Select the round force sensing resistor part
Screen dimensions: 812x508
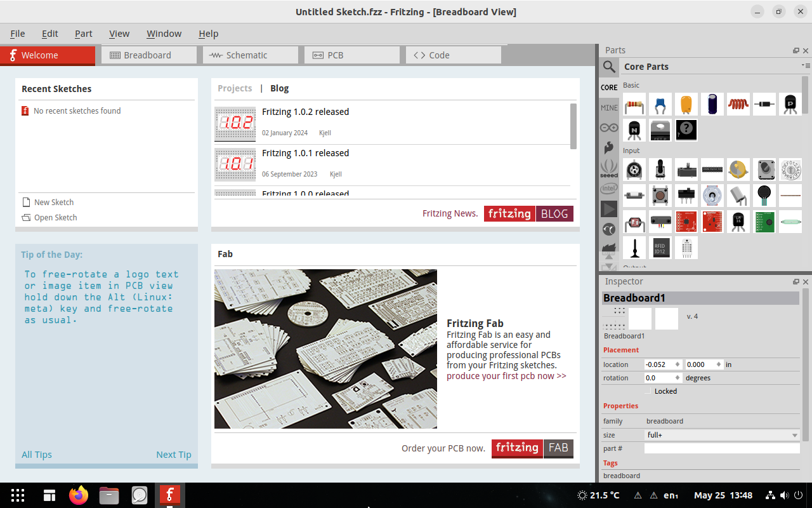click(764, 196)
